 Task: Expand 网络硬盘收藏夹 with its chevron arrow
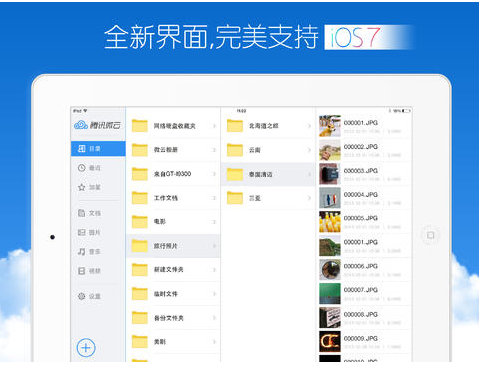tap(214, 126)
